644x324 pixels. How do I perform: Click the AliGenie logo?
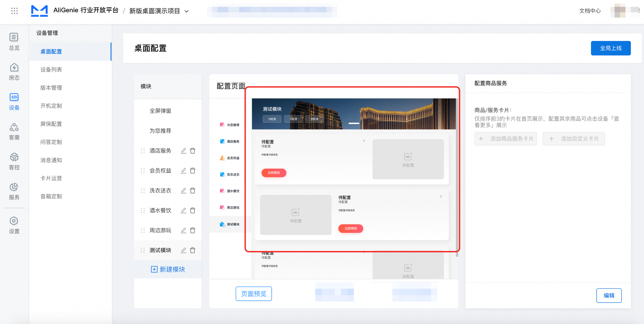[39, 11]
